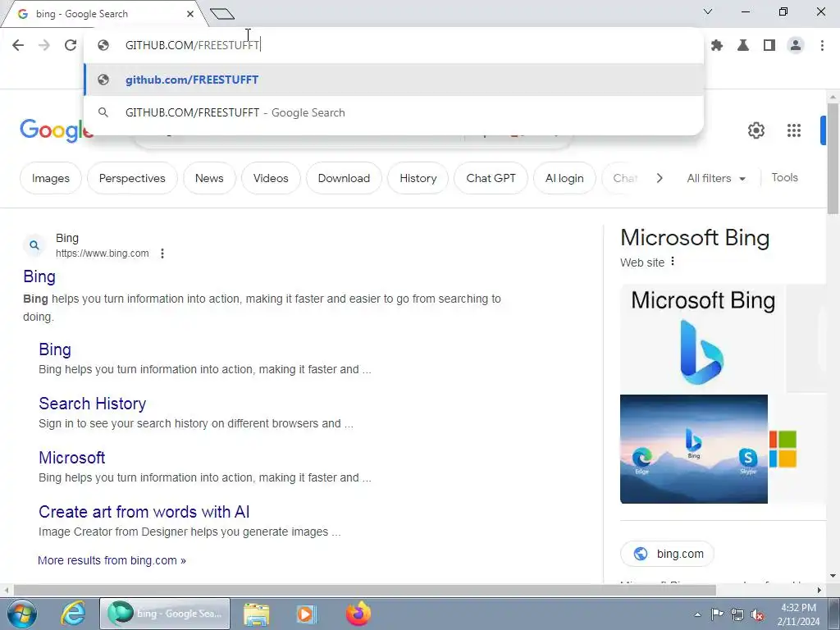Open the Google apps grid
840x630 pixels.
(x=794, y=130)
